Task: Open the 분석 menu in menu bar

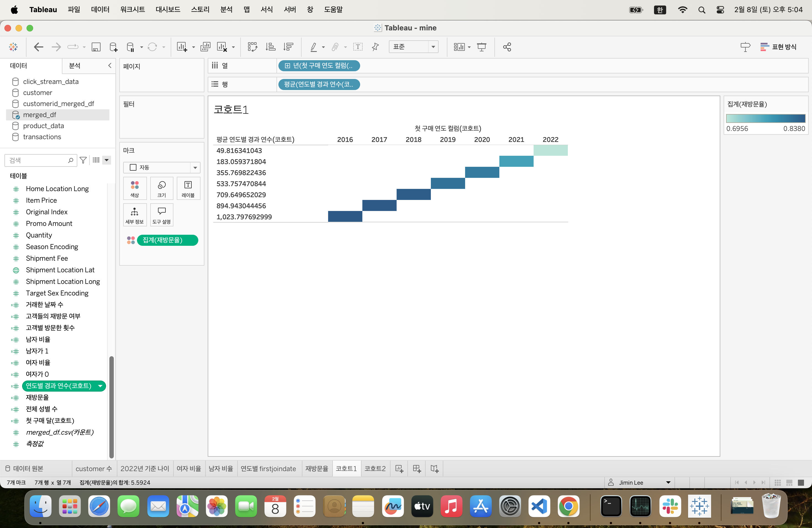Action: 226,10
